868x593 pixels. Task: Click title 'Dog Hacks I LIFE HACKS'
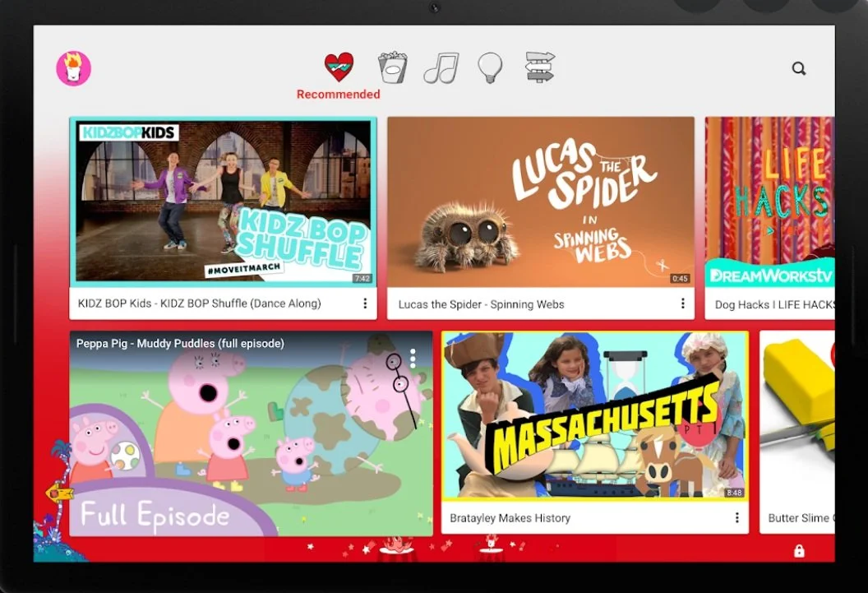(774, 304)
